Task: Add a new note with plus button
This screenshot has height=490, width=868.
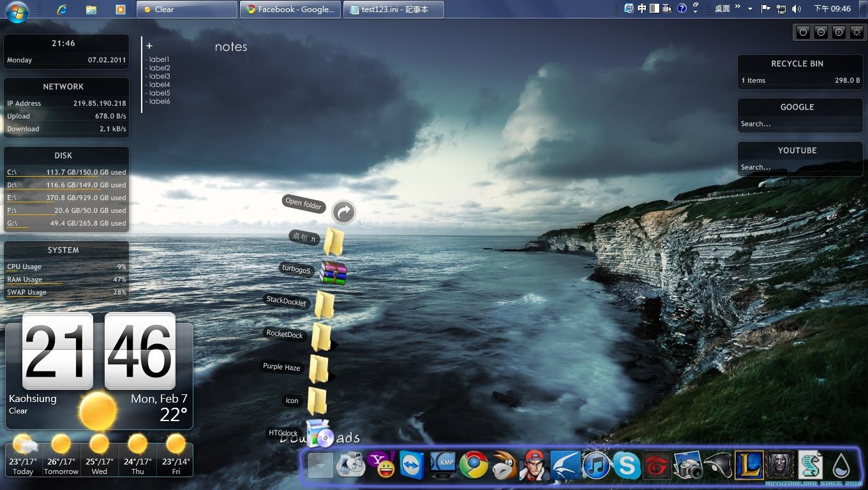Action: click(149, 46)
